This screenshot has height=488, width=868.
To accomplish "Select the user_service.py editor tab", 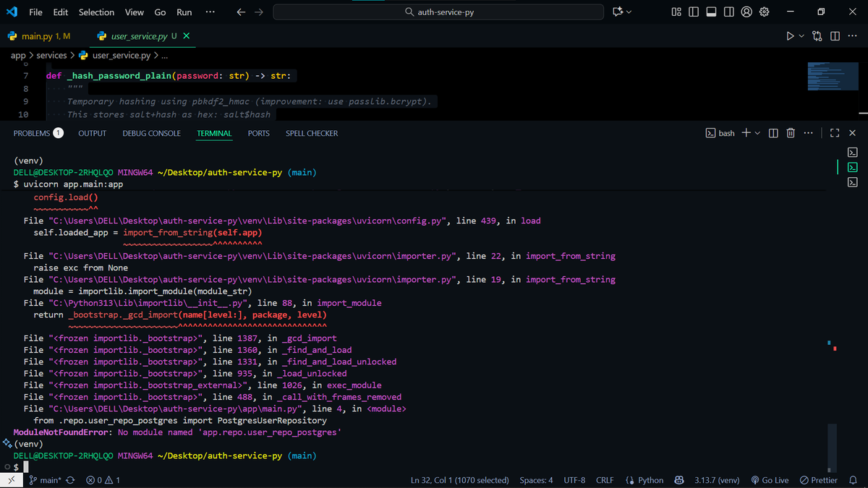I will coord(139,36).
